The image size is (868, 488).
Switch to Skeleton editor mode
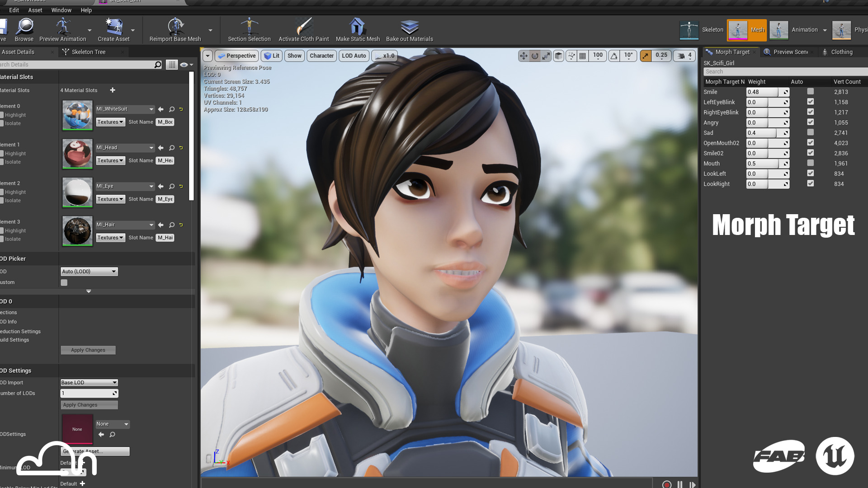pyautogui.click(x=702, y=30)
